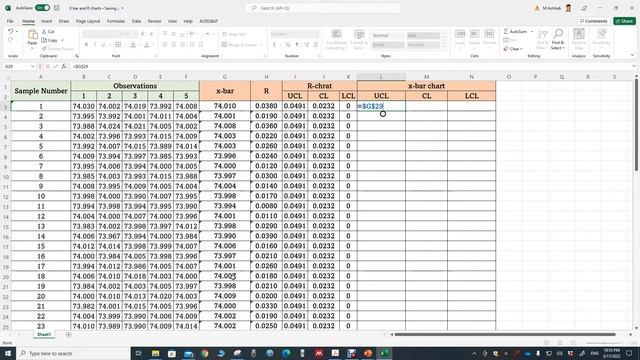This screenshot has width=640, height=360.
Task: Click the AutoSum sigma icon
Action: pyautogui.click(x=506, y=31)
